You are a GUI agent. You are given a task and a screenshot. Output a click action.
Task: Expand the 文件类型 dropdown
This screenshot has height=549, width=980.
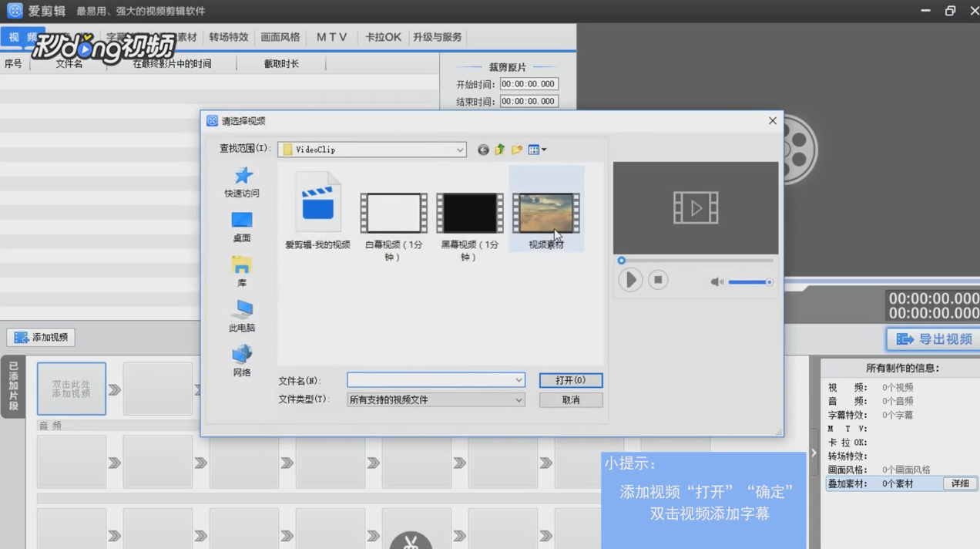coord(519,400)
